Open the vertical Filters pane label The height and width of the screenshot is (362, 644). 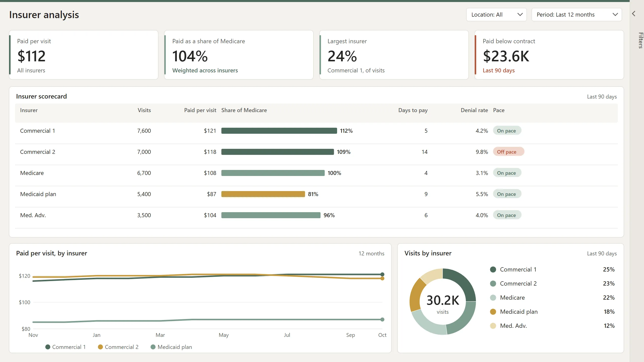point(640,40)
